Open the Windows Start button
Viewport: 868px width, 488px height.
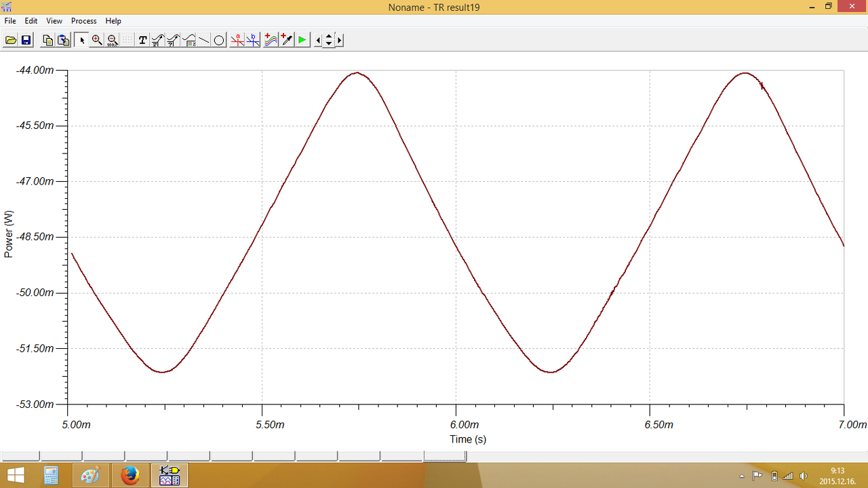[16, 475]
